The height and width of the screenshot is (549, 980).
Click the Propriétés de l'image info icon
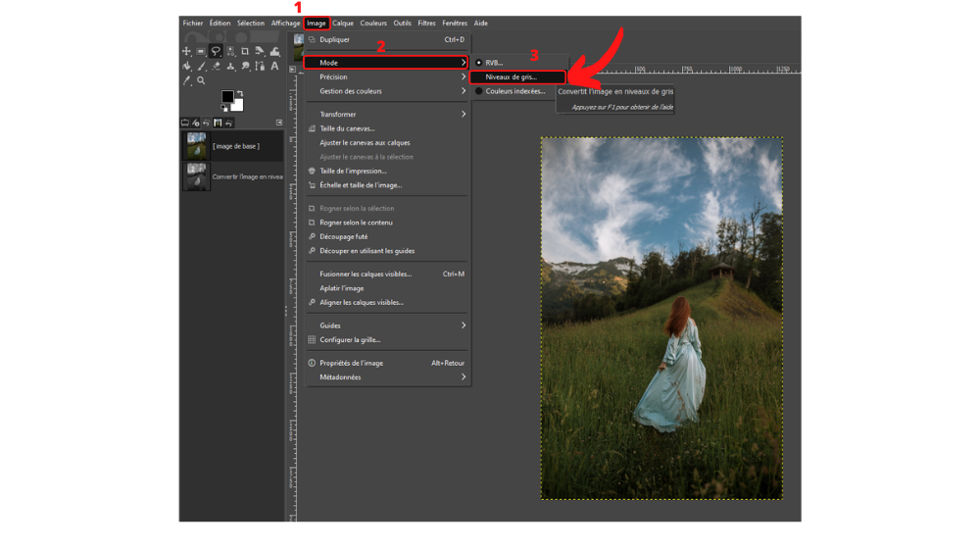point(312,363)
